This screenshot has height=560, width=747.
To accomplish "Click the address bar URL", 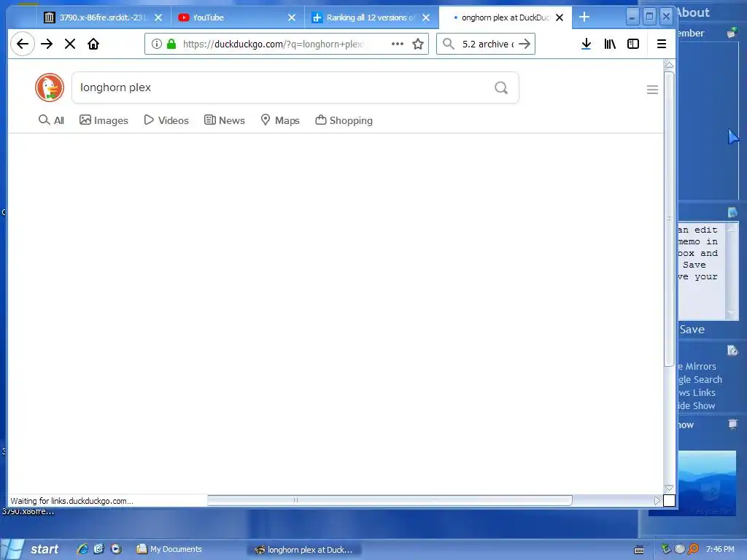I will pos(273,44).
